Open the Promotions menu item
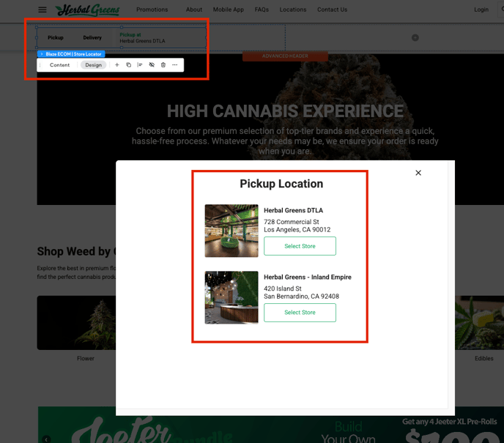The width and height of the screenshot is (504, 443). [x=152, y=10]
